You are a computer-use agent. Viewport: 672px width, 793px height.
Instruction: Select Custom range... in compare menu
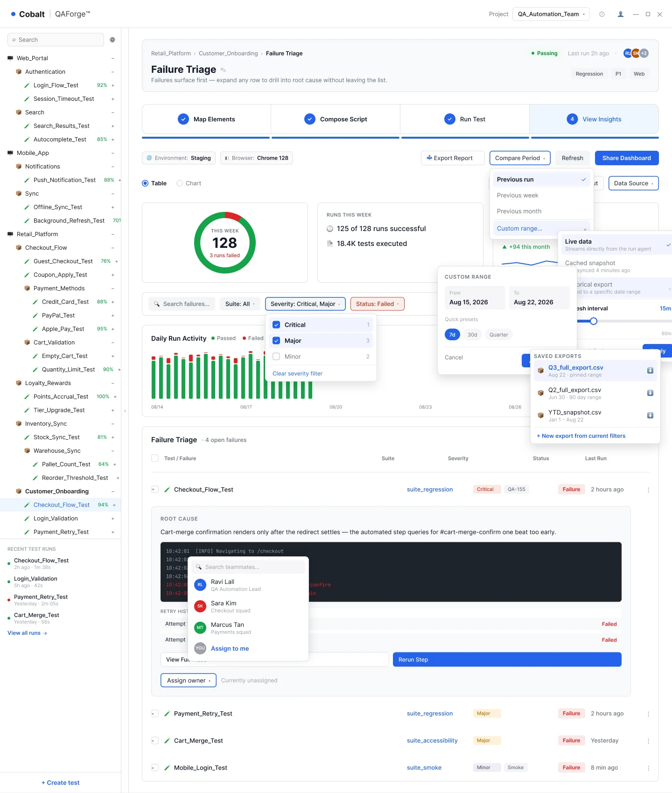click(x=542, y=229)
